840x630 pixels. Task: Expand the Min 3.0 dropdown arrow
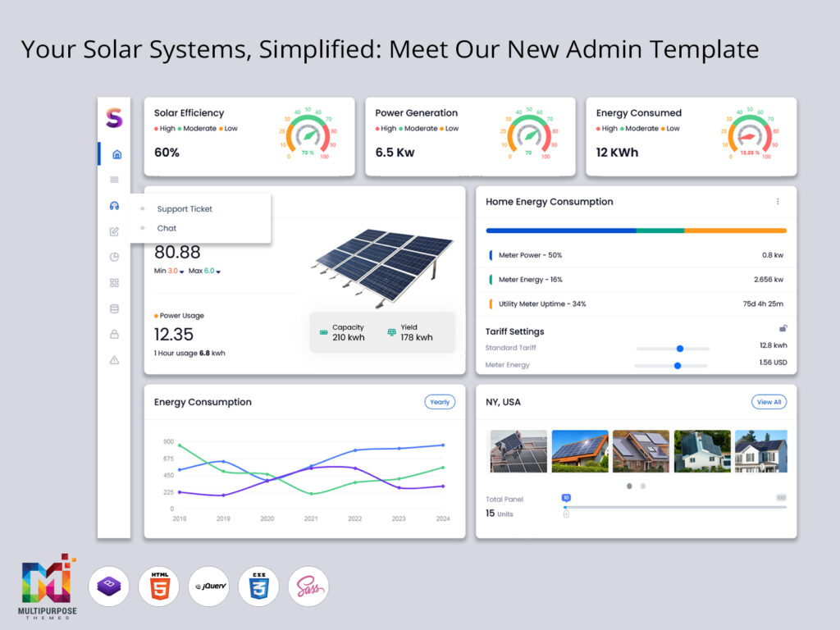coord(182,272)
